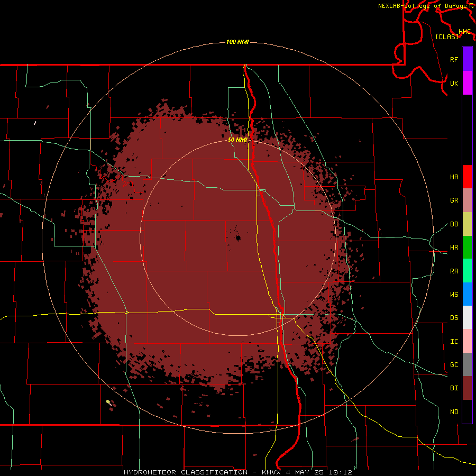Click the 'WS' legend label
Viewport: 476px width, 476px height.
(x=454, y=295)
